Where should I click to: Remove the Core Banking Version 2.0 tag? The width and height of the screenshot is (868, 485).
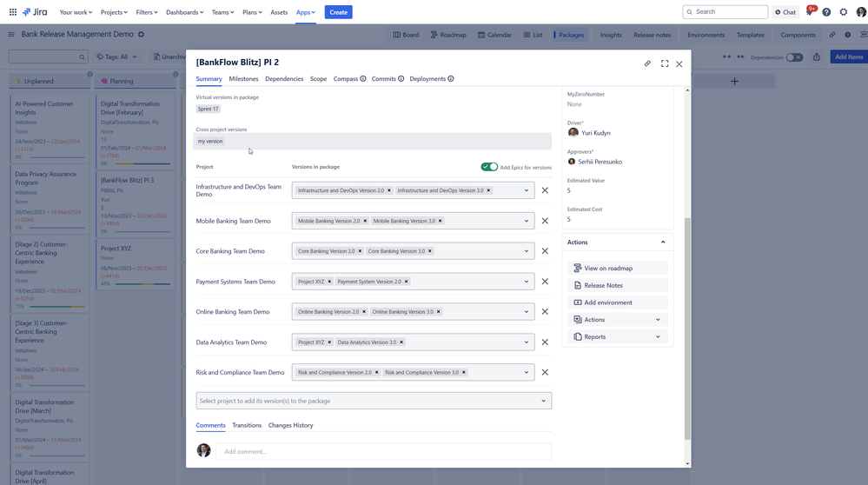pyautogui.click(x=360, y=251)
